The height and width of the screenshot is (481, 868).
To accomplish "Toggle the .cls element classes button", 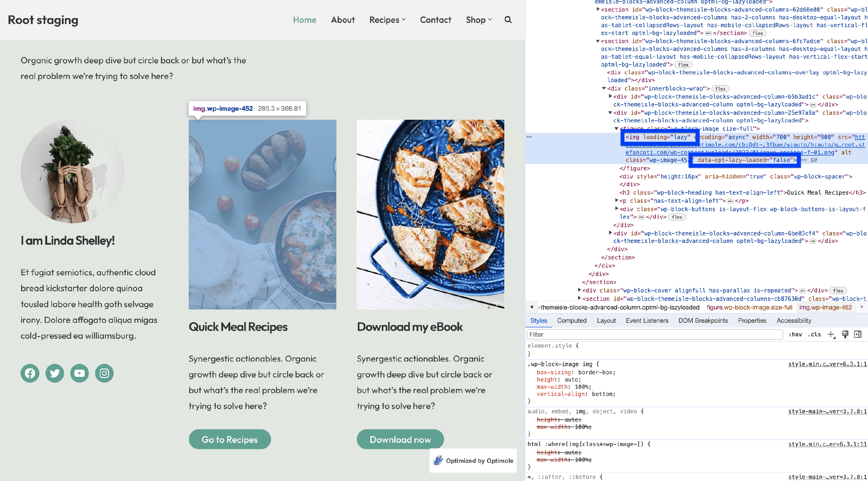I will tap(814, 334).
